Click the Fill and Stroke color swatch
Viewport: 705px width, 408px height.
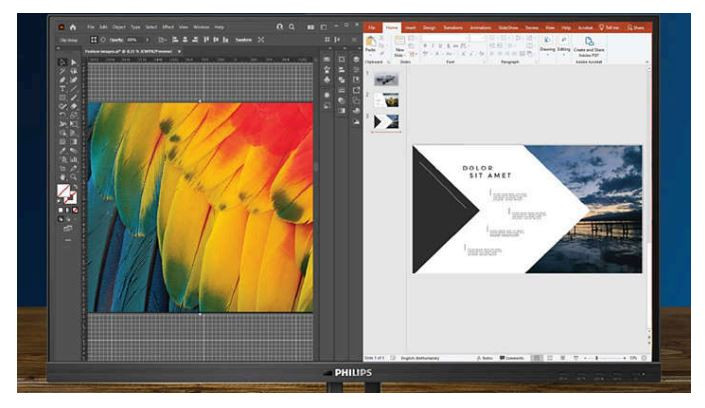pyautogui.click(x=67, y=194)
